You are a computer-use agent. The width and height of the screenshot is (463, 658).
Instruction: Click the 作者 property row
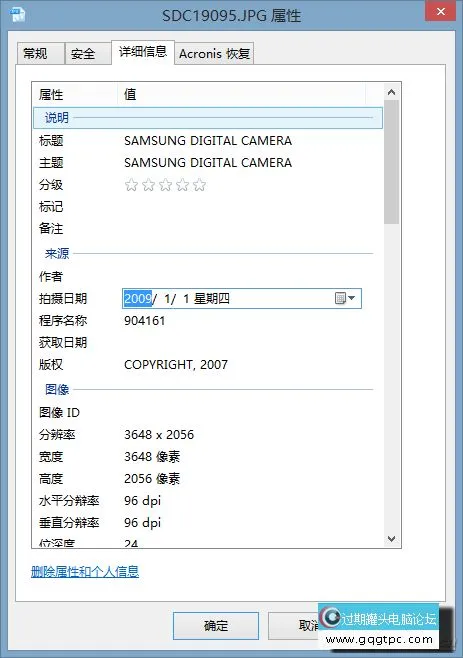coord(208,276)
